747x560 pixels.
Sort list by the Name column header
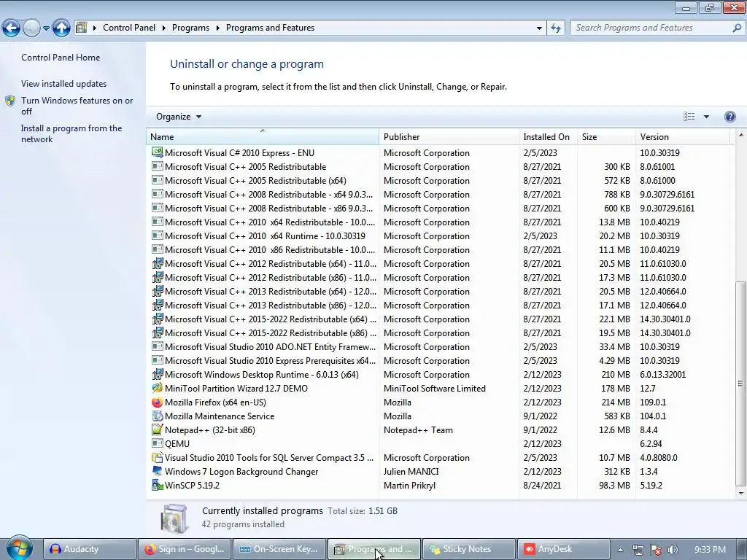click(x=263, y=136)
